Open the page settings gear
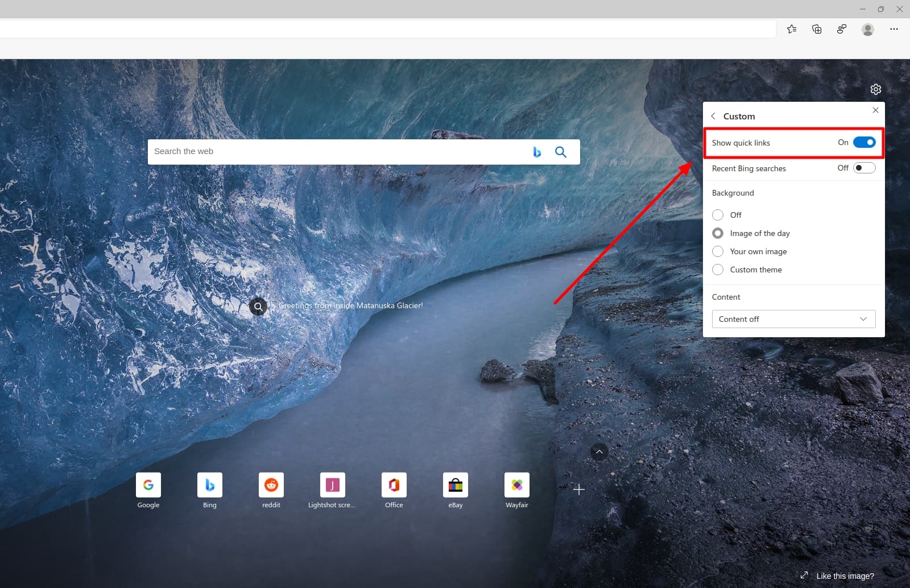Viewport: 910px width, 588px height. point(875,89)
